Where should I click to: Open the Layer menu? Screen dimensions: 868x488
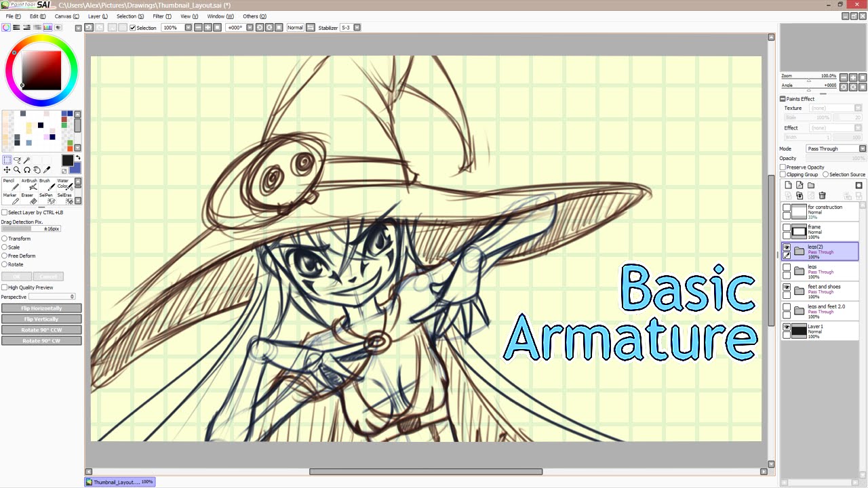click(98, 16)
